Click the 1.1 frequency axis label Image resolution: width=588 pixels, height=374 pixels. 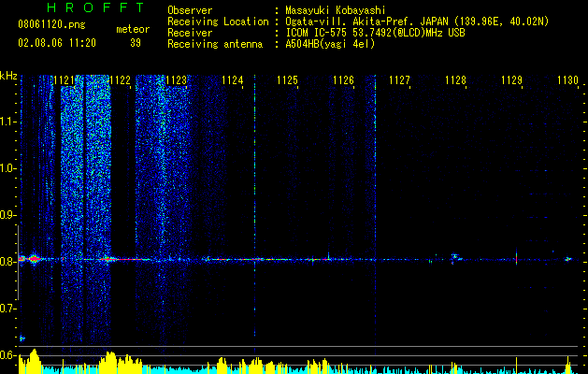(x=7, y=122)
